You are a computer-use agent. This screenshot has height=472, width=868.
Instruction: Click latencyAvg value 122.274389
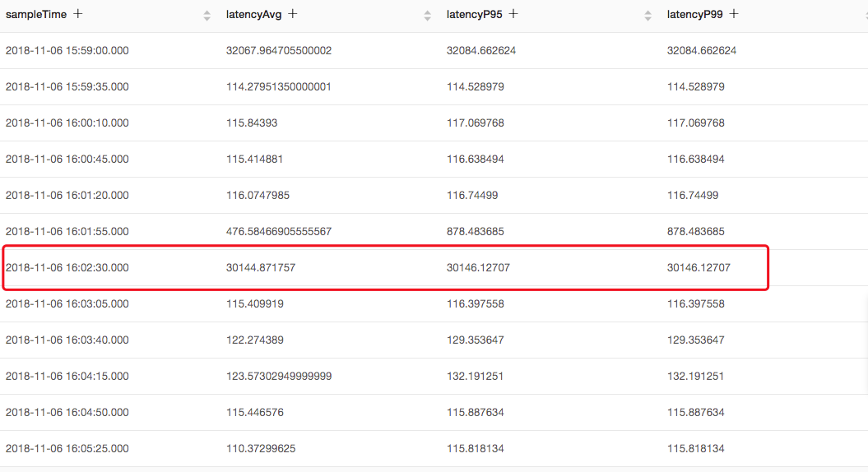[255, 340]
